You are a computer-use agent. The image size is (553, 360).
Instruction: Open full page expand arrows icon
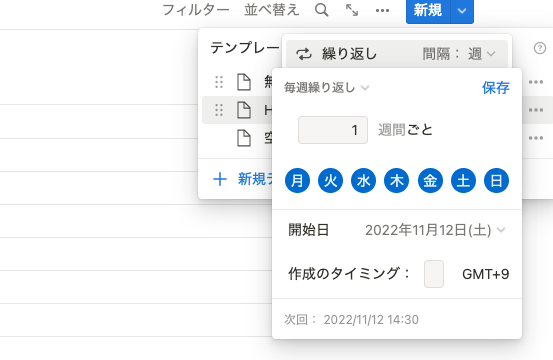[352, 10]
